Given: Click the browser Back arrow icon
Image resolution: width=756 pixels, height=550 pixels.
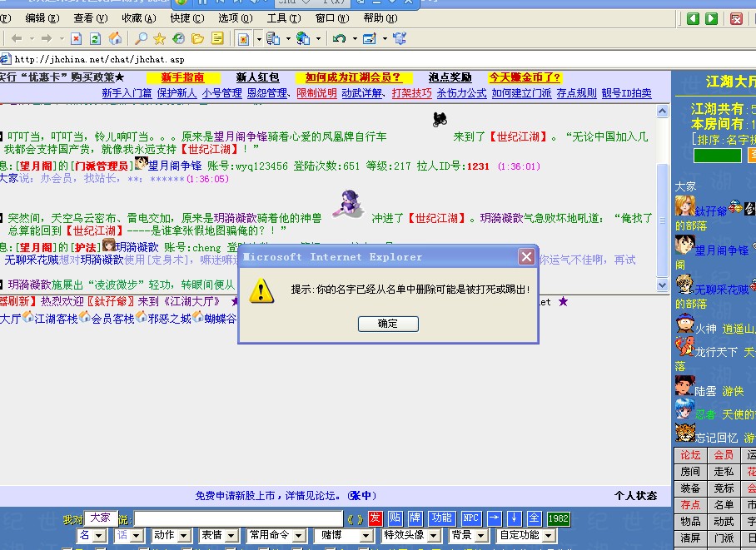Looking at the screenshot, I should coord(17,38).
